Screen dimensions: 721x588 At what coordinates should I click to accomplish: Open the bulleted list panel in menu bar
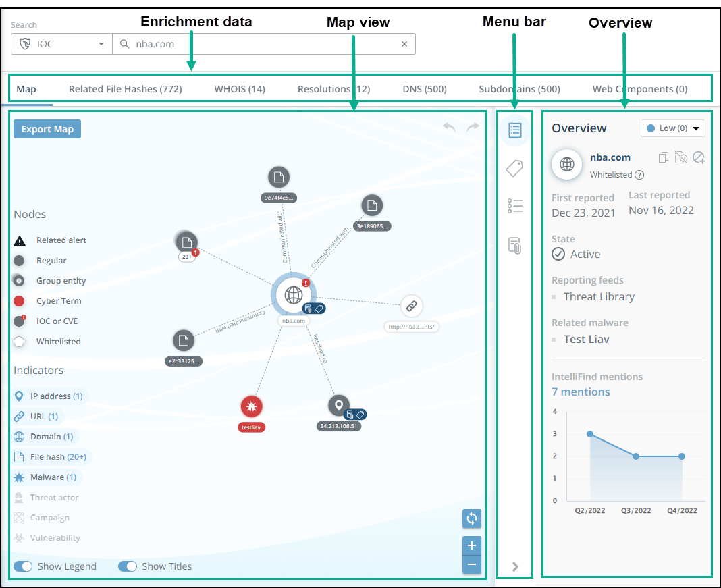515,206
